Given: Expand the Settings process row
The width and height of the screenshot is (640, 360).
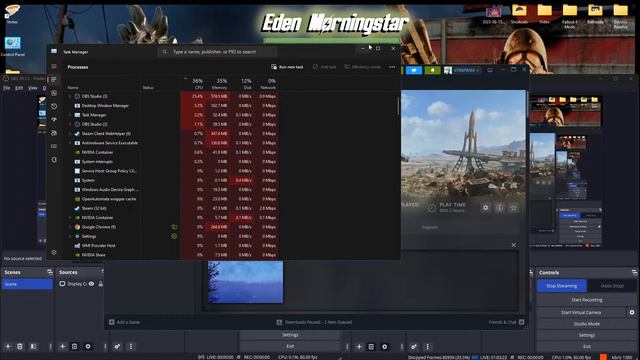Looking at the screenshot, I should tap(70, 236).
